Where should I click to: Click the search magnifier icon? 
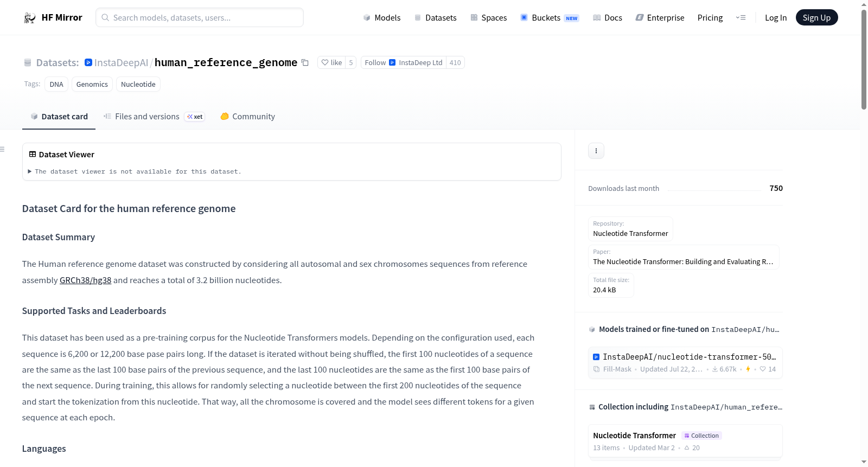point(106,18)
